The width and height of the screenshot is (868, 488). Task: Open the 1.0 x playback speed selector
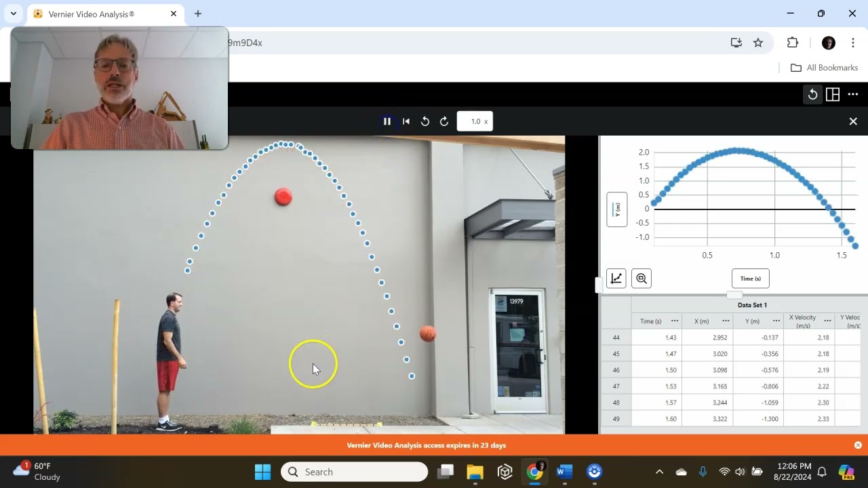point(475,121)
